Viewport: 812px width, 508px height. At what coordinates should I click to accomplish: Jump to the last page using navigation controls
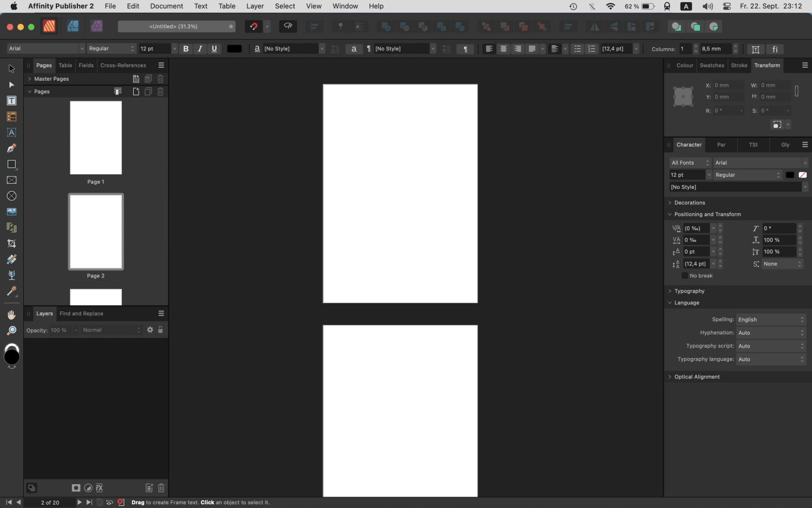(89, 502)
